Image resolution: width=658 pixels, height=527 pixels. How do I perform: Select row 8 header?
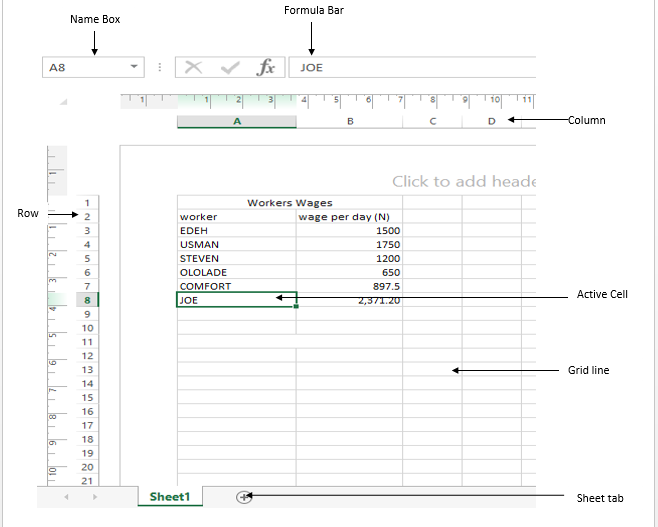pyautogui.click(x=87, y=300)
